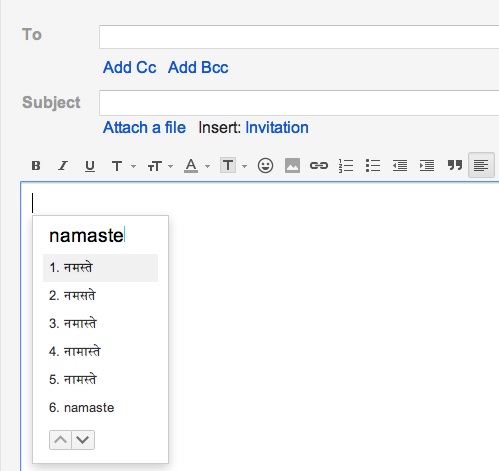This screenshot has width=499, height=471.
Task: Apply a bulleted list
Action: 373,165
